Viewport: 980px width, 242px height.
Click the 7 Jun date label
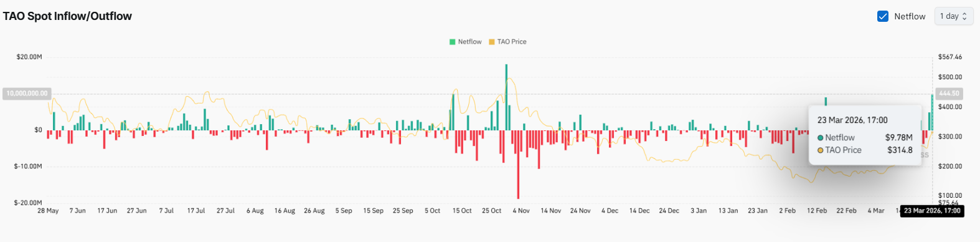tap(78, 211)
